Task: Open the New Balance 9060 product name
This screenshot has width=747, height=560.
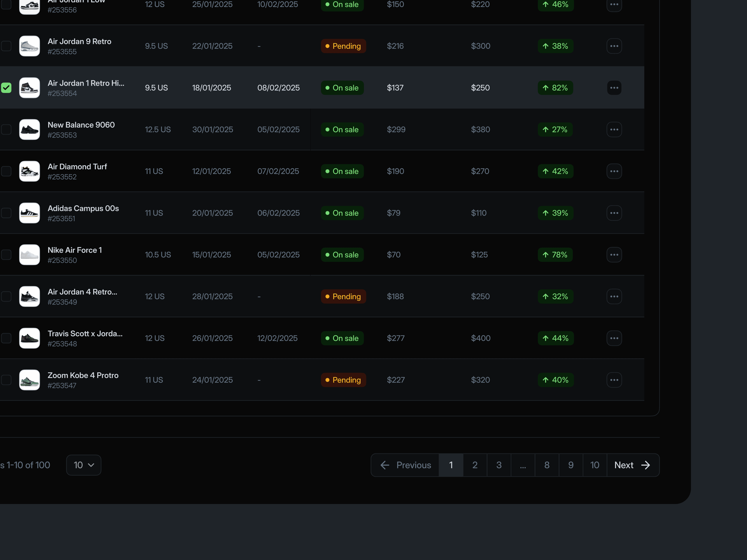Action: click(81, 125)
